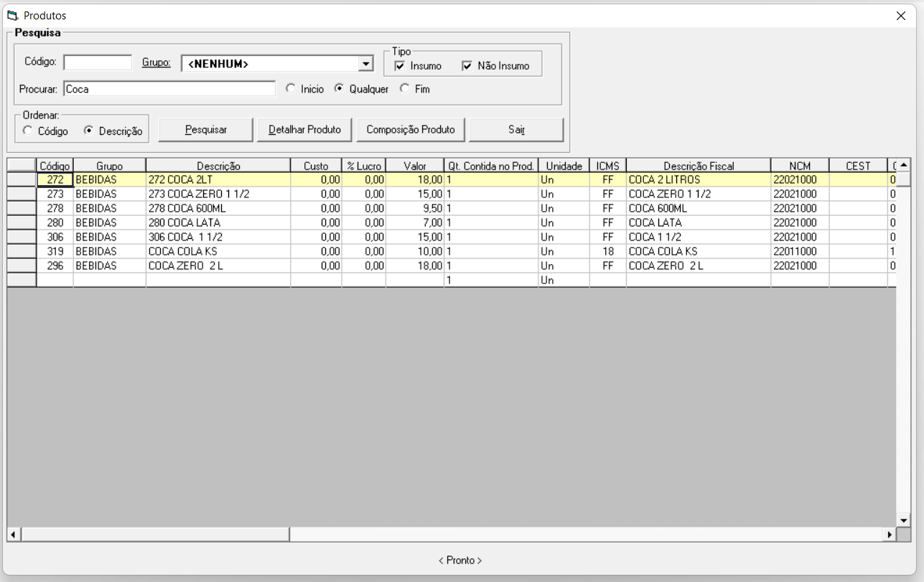Select the Fim radio button
This screenshot has height=582, width=924.
click(405, 89)
